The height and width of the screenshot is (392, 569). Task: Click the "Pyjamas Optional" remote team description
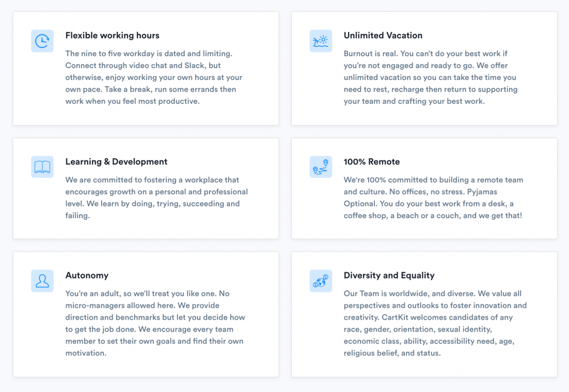click(433, 198)
